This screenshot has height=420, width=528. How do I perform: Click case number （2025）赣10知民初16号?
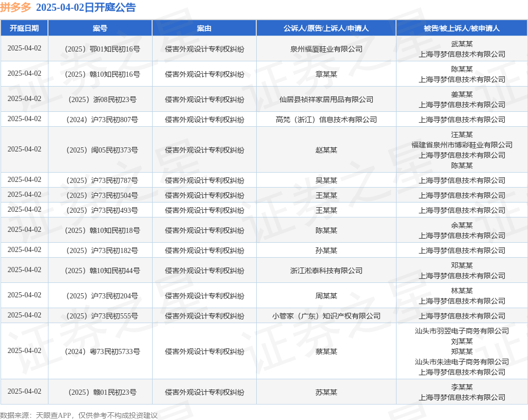[103, 74]
